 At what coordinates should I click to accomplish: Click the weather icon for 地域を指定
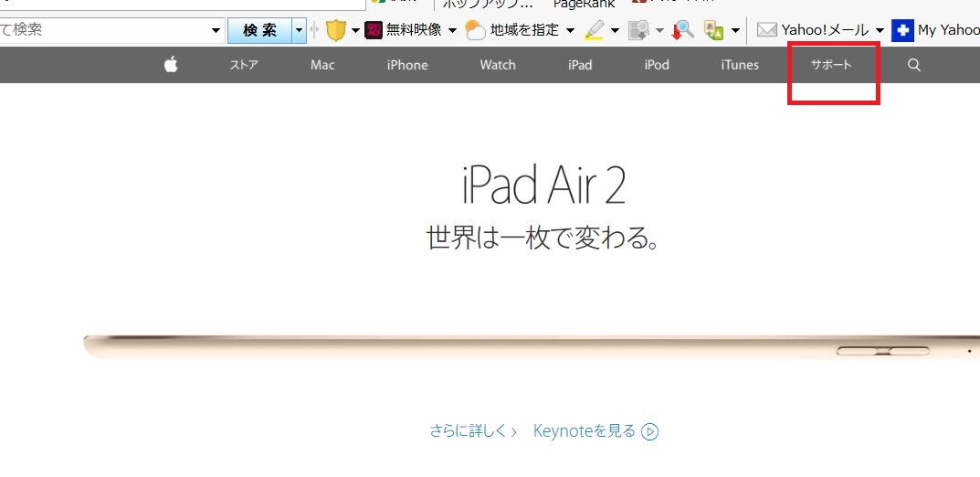[x=476, y=30]
